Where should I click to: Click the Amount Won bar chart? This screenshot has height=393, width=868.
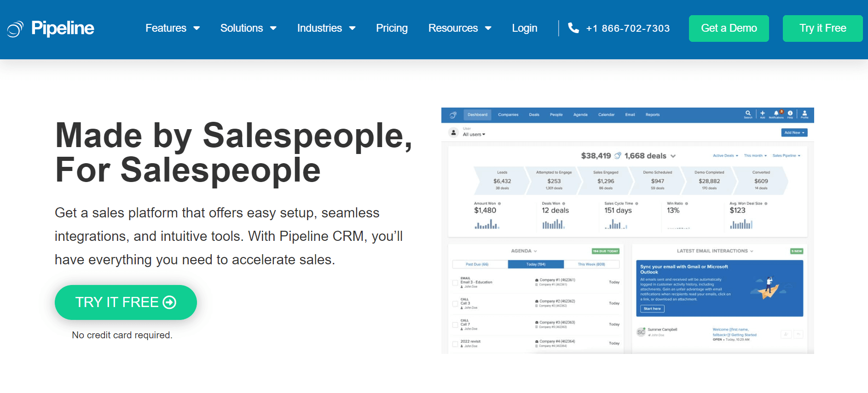[x=486, y=224]
